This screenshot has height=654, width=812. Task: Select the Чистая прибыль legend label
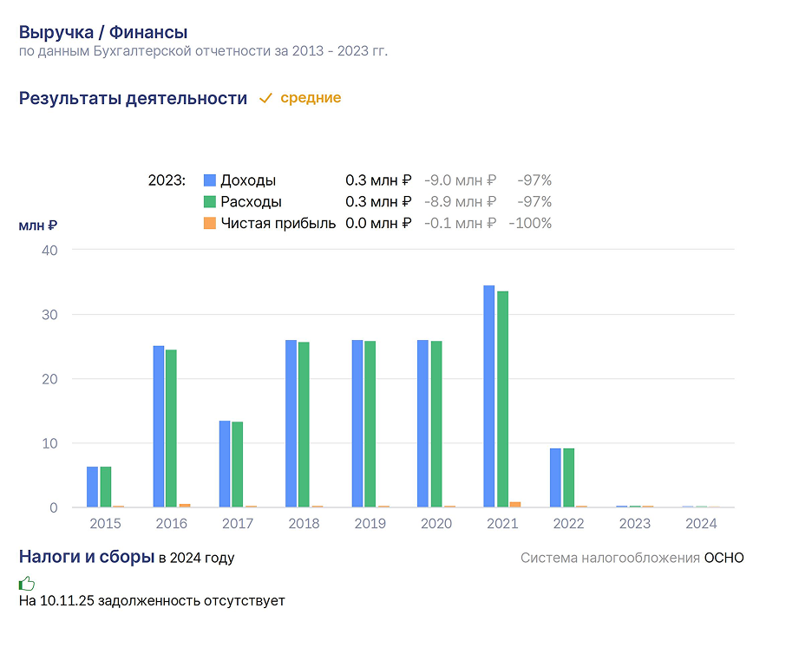point(278,223)
